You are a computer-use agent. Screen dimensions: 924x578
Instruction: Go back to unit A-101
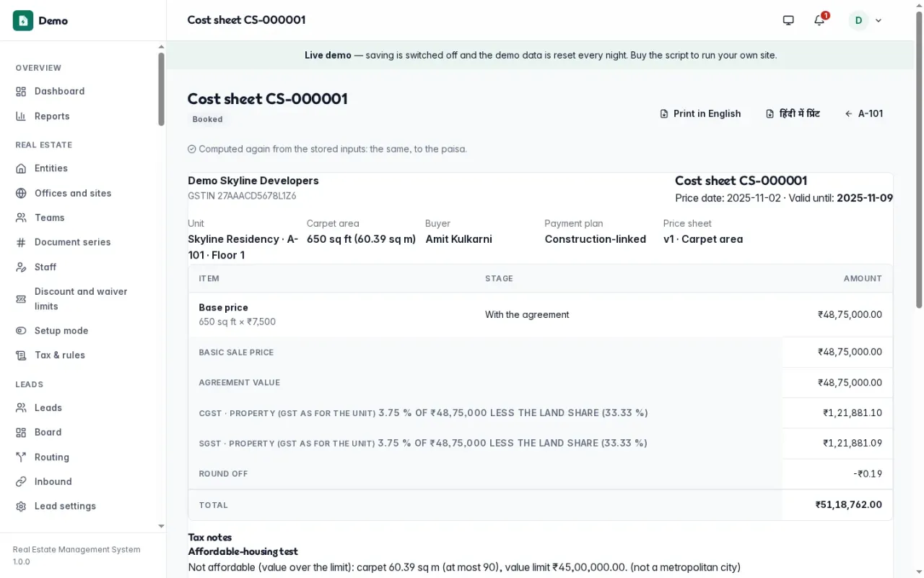864,113
